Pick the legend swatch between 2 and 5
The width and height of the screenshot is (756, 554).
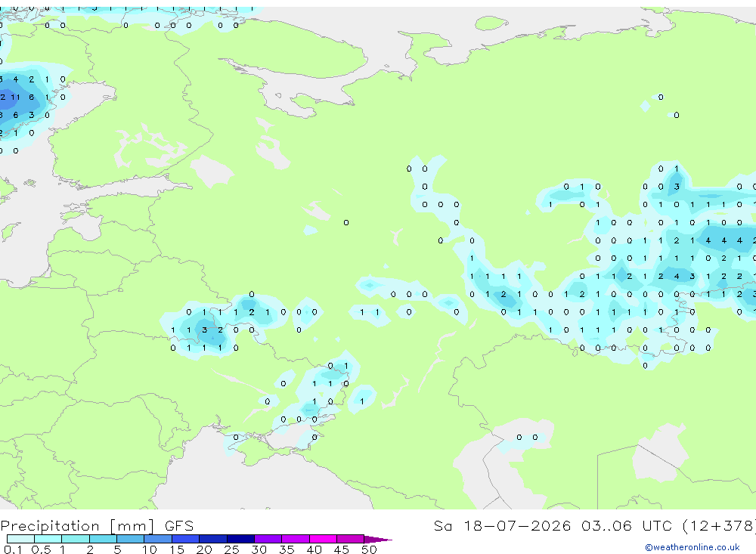(x=103, y=539)
